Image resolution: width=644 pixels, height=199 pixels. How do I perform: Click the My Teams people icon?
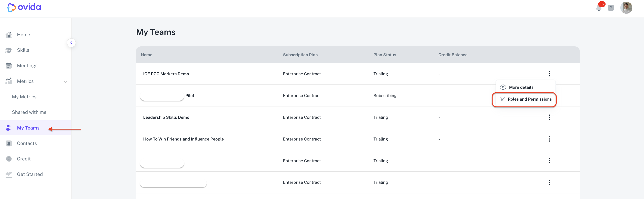[x=9, y=128]
